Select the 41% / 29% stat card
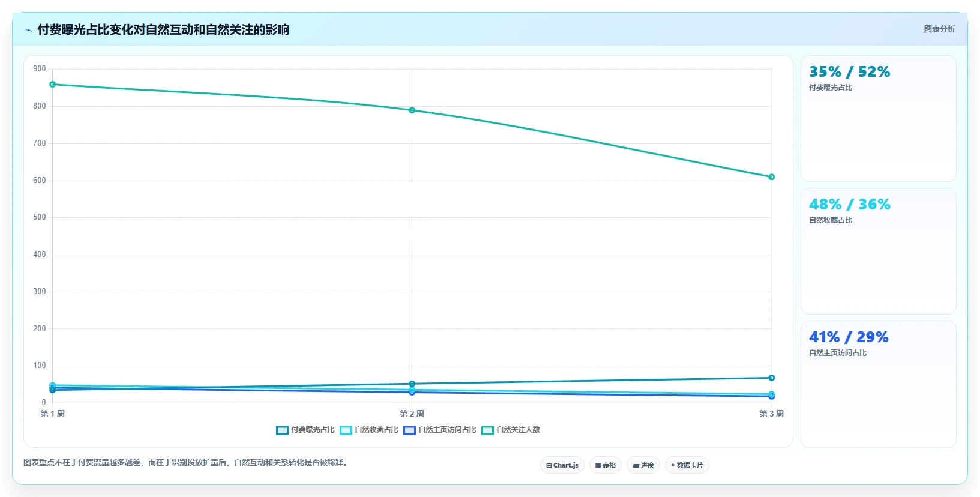Screen dimensions: 980x497 (x=879, y=384)
